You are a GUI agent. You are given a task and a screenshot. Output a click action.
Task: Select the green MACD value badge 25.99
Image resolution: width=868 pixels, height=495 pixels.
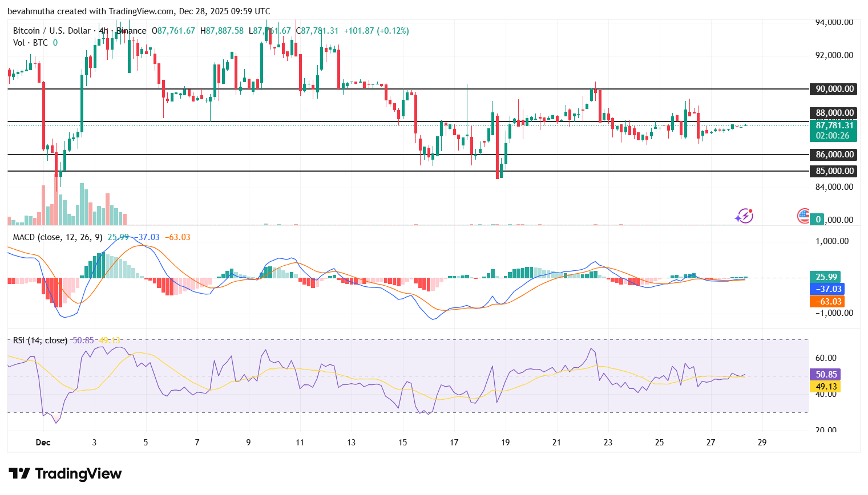click(826, 277)
